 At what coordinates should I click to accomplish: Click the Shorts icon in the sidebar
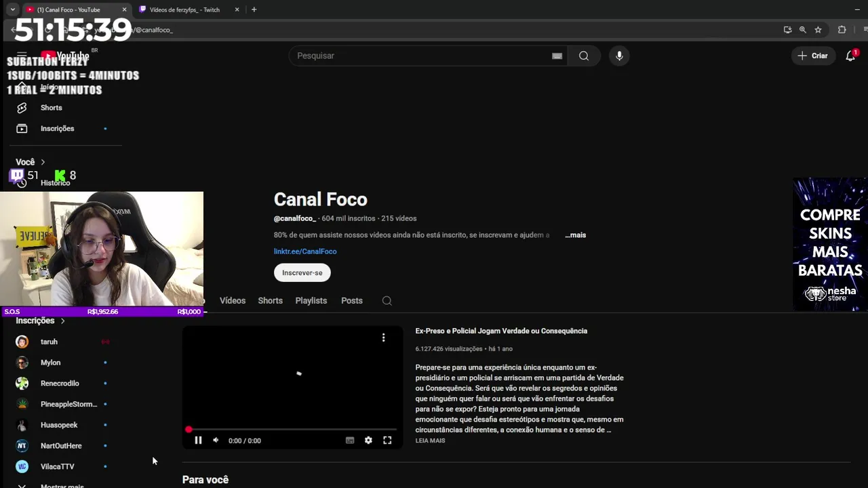pos(22,108)
